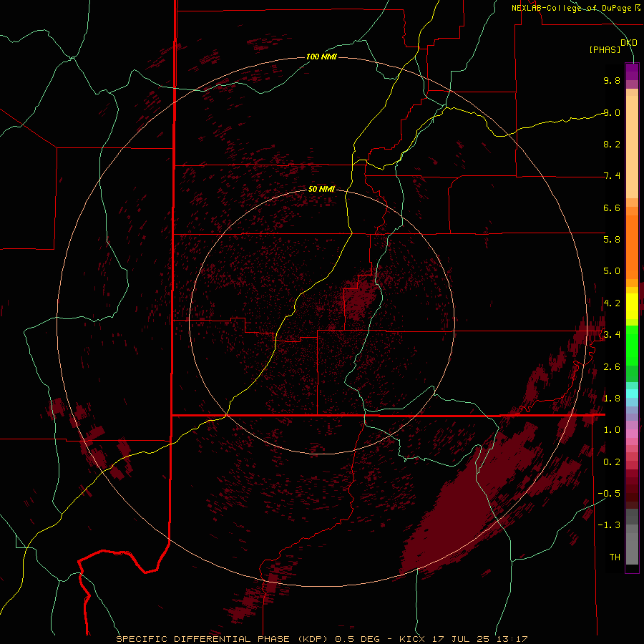This screenshot has width=644, height=644.
Task: Click the -1.3 value on the color scale
Action: tap(609, 525)
